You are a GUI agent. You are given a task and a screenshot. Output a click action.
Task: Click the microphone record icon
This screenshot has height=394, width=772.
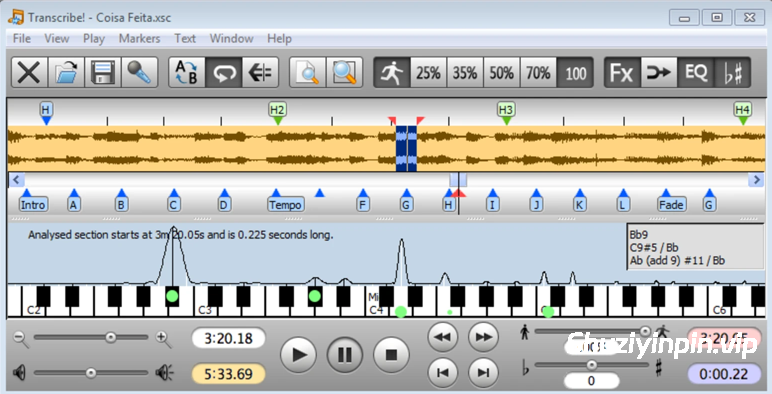pyautogui.click(x=139, y=73)
